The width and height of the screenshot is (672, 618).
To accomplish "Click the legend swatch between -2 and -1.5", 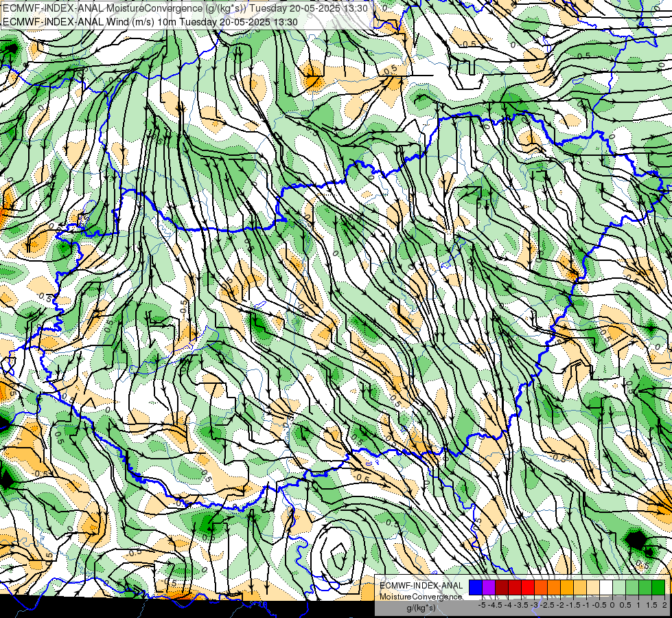I will pos(567,588).
